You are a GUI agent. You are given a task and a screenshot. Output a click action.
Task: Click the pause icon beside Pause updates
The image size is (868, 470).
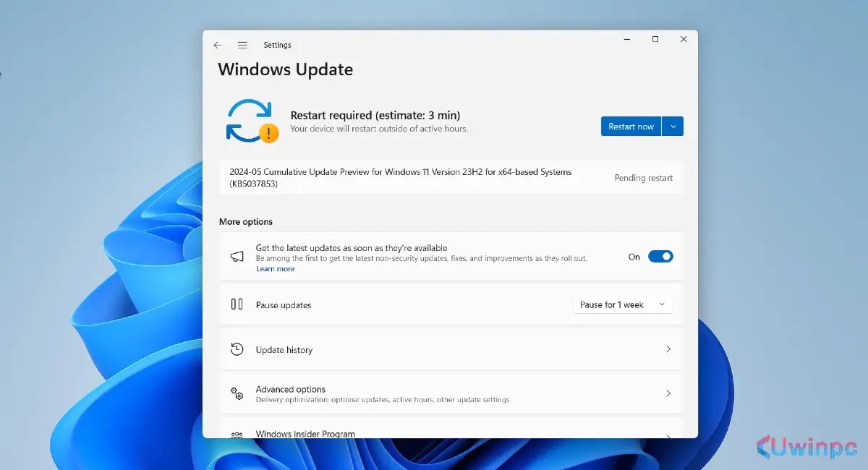coord(237,304)
